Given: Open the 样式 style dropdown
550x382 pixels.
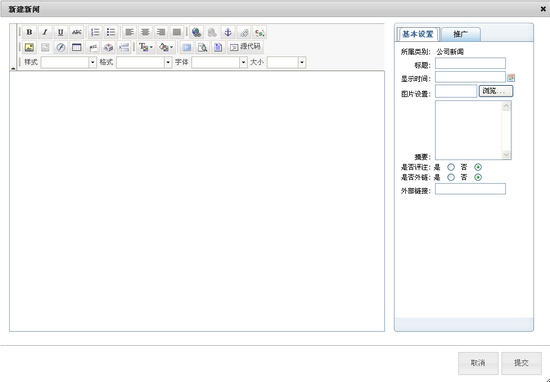Looking at the screenshot, I should pos(93,62).
